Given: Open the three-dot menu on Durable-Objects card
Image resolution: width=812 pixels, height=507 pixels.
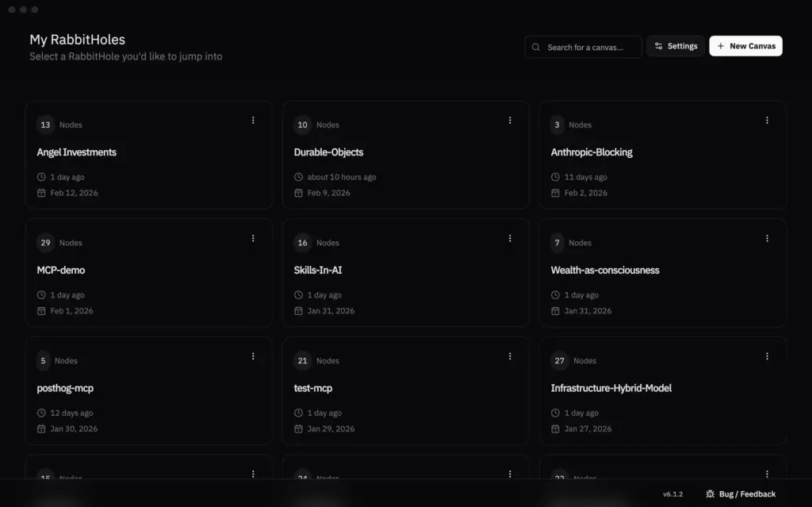Looking at the screenshot, I should (510, 121).
